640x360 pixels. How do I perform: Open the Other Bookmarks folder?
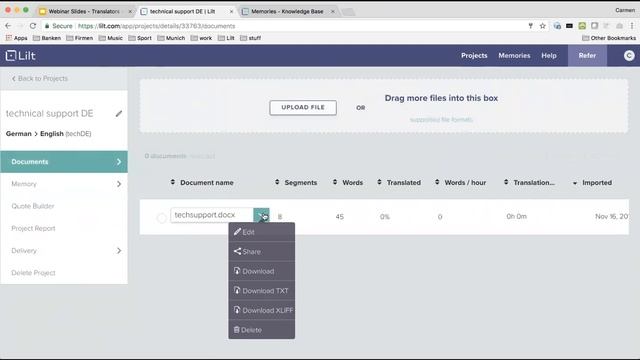point(609,38)
